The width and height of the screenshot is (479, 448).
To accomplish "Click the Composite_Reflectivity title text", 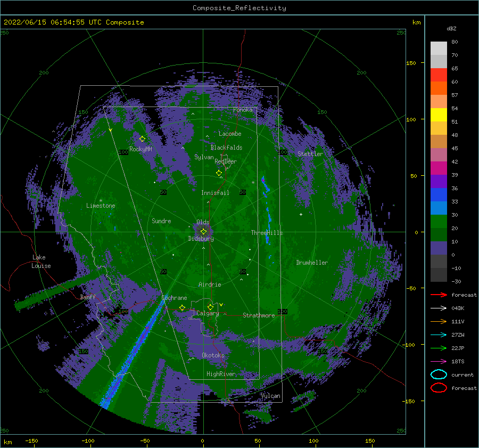I will click(x=239, y=8).
